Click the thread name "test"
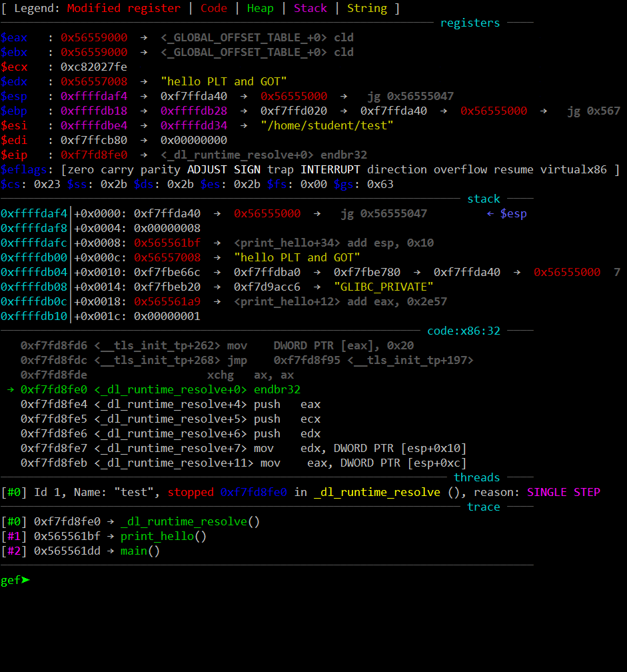The width and height of the screenshot is (627, 672). coord(134,492)
